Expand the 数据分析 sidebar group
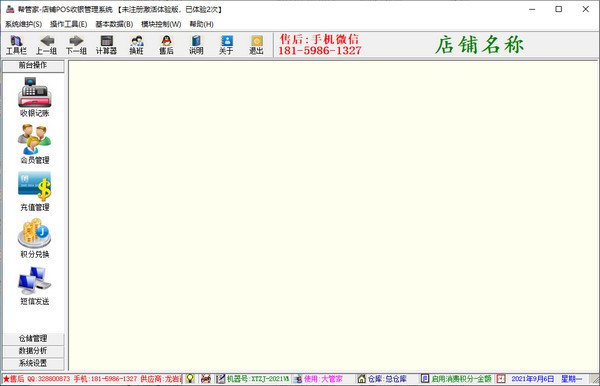The image size is (600, 386). [x=33, y=351]
